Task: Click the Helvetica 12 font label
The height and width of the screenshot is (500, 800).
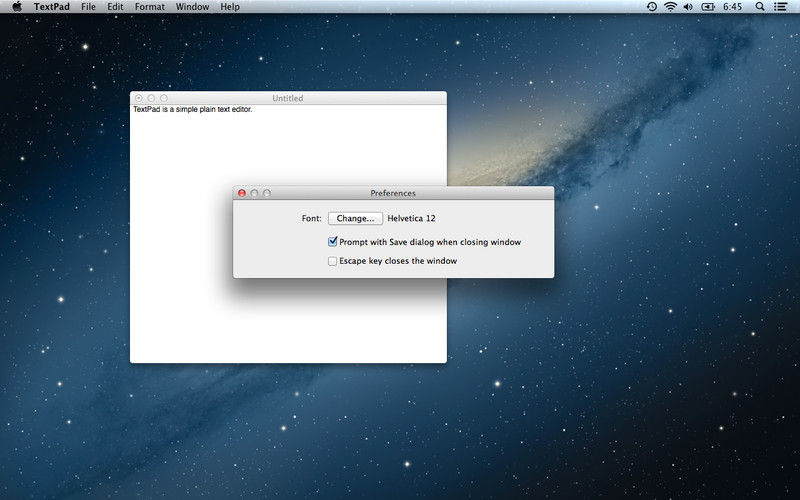Action: point(411,218)
